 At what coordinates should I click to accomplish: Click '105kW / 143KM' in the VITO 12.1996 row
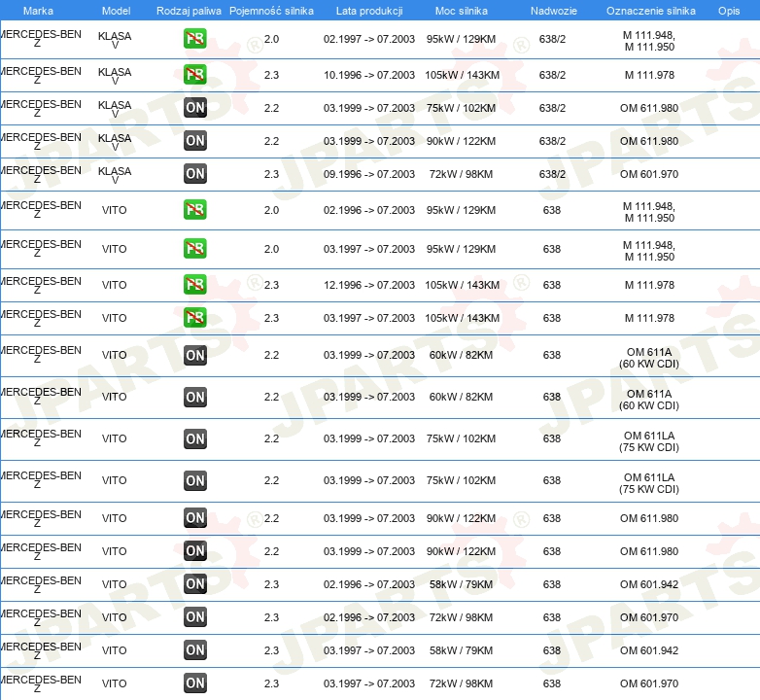pos(462,285)
